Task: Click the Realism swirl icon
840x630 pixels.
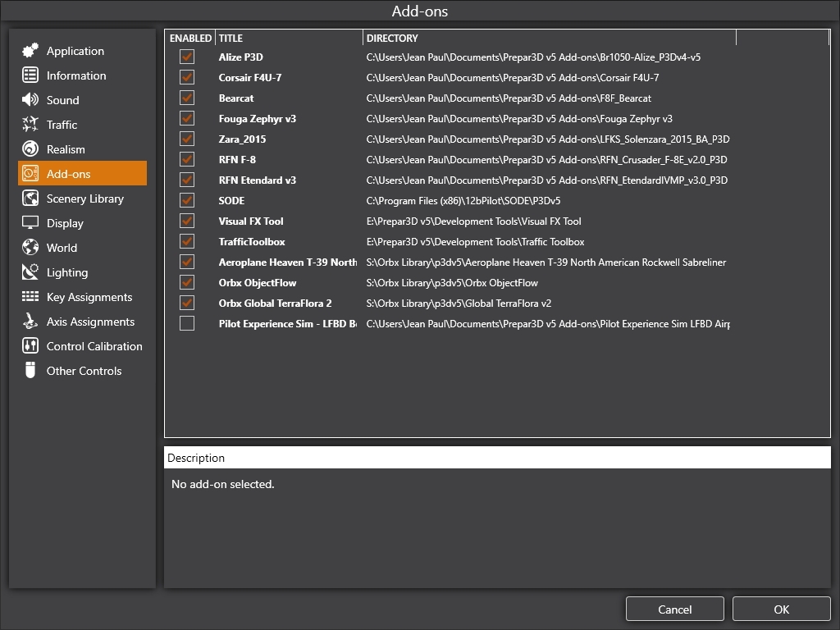Action: (x=30, y=149)
